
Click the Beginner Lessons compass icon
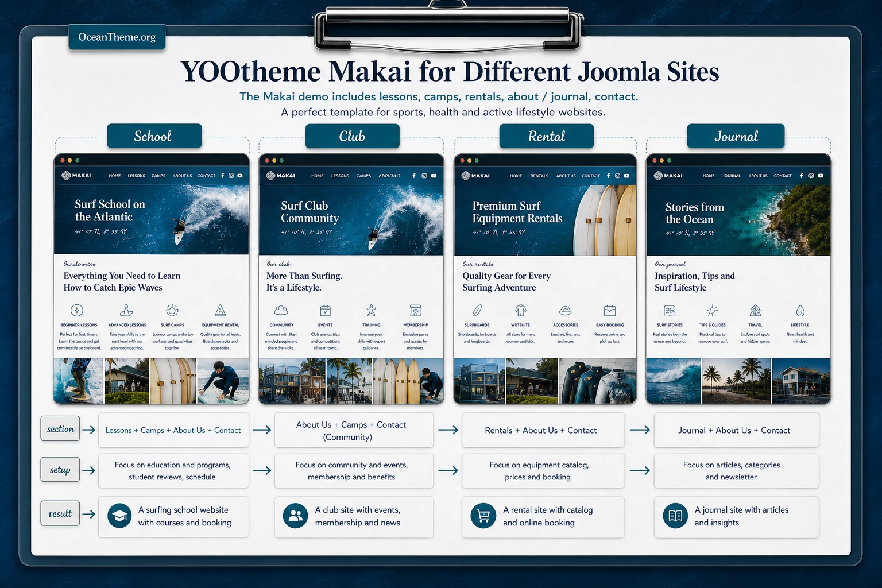coord(77,310)
